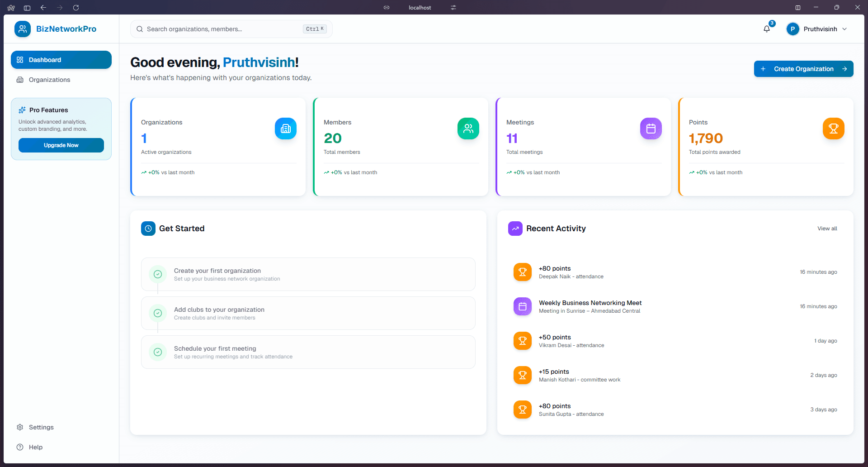Click the Meetings stat card calendar icon
Viewport: 868px width, 467px height.
coord(651,129)
